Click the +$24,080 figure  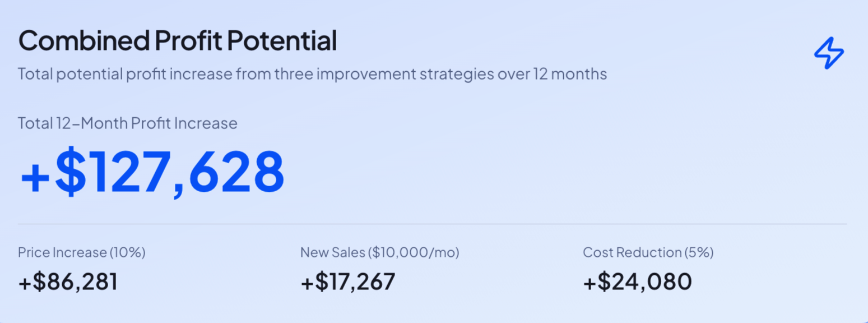[x=637, y=282]
